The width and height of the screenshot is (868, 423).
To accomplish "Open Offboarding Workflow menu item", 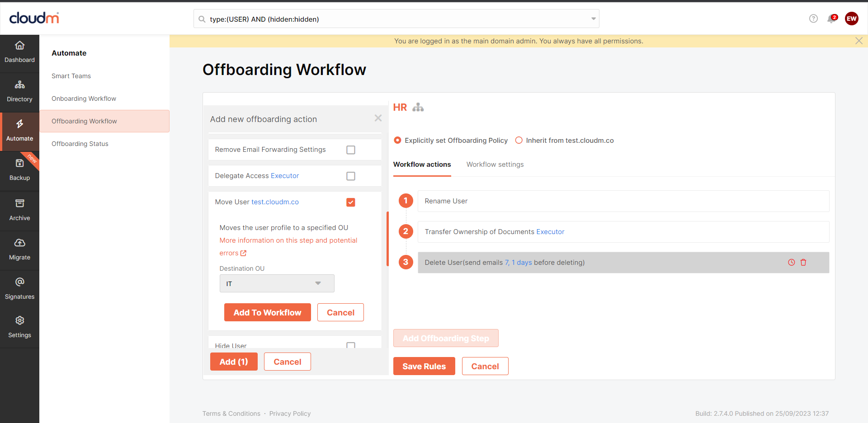I will [104, 121].
